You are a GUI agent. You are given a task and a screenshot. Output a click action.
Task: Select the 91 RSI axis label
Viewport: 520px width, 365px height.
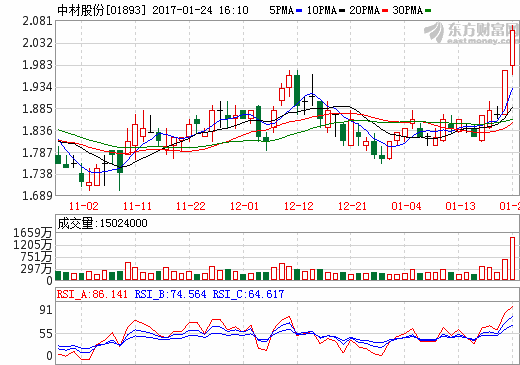pos(46,310)
